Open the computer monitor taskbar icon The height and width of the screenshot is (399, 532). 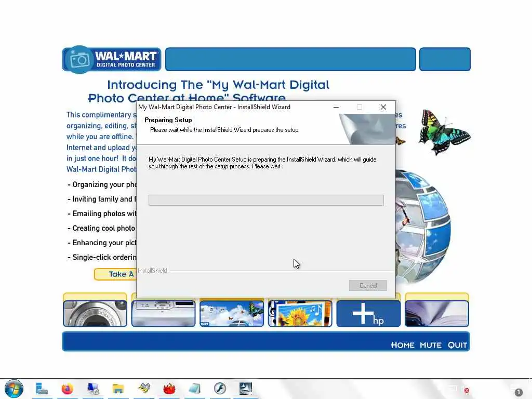[92, 389]
